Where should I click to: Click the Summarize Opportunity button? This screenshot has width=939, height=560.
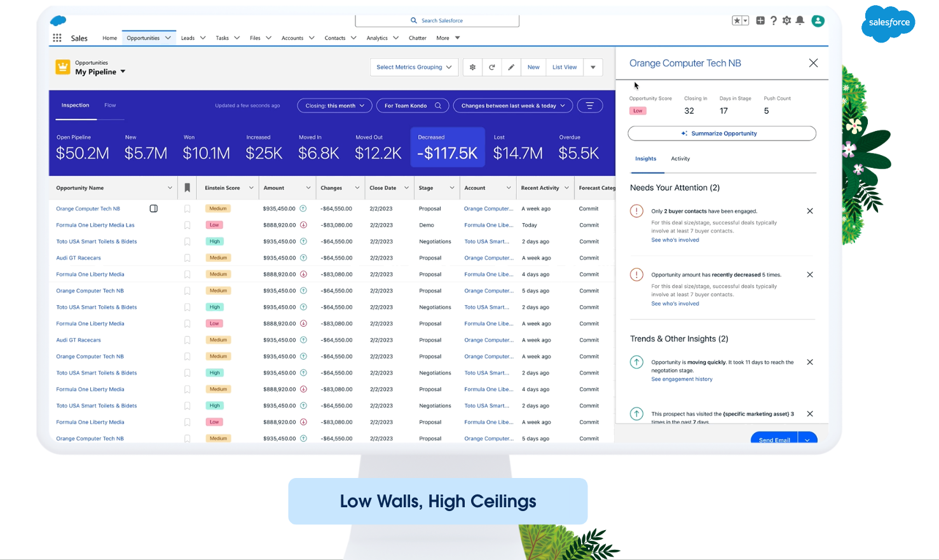pyautogui.click(x=722, y=133)
